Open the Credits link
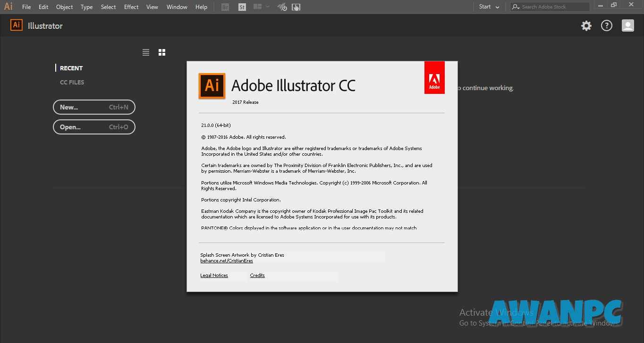 (257, 276)
